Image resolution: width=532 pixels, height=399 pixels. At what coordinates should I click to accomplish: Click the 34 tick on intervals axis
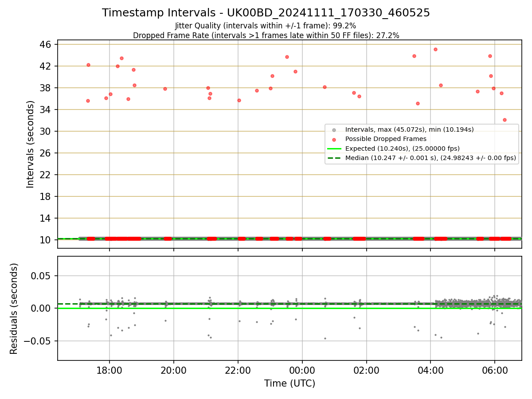[x=46, y=110]
